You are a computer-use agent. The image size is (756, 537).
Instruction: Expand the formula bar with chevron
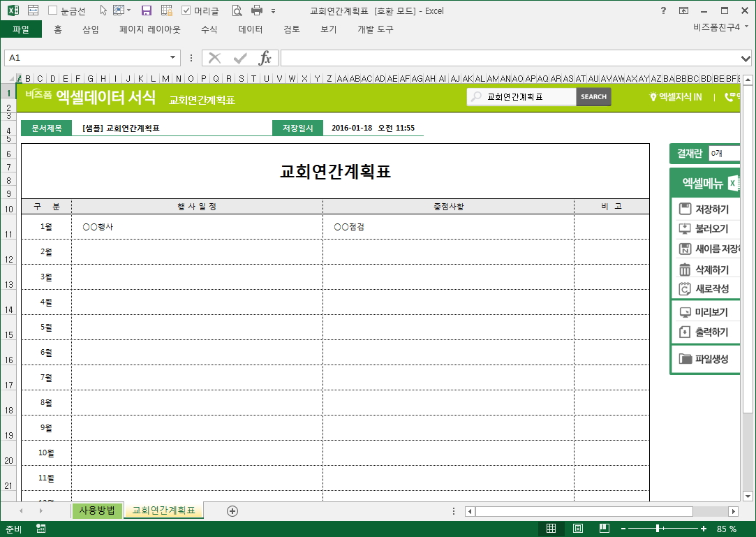point(746,58)
